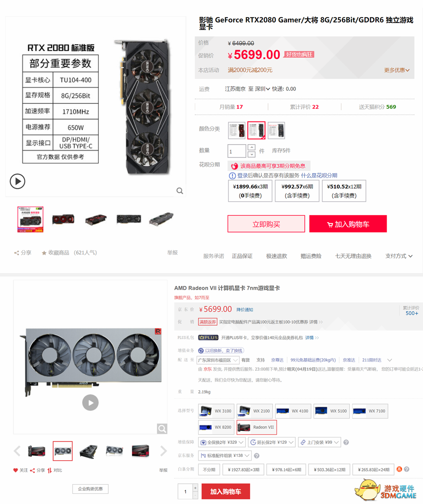This screenshot has height=504, width=423.
Task: Increase quantity with the up stepper arrow
Action: tap(252, 147)
